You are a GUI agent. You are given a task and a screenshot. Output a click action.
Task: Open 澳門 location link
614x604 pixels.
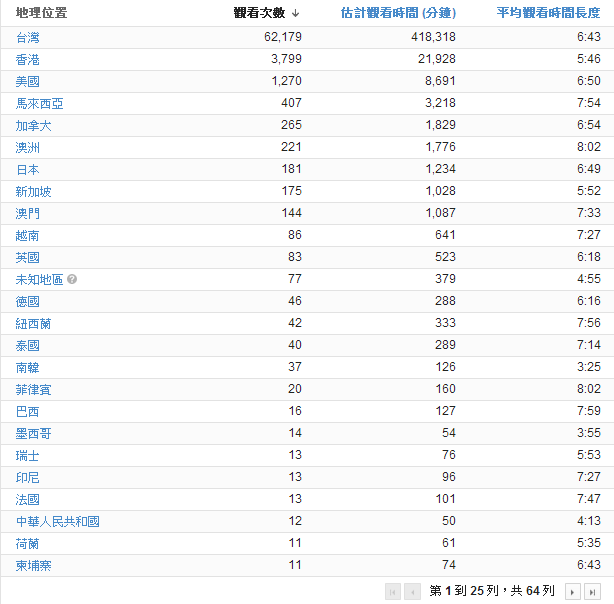(27, 213)
